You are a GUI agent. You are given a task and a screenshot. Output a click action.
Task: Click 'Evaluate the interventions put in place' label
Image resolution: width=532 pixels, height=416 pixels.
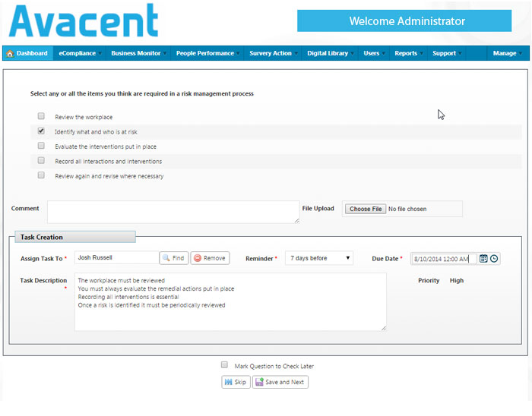(x=106, y=147)
